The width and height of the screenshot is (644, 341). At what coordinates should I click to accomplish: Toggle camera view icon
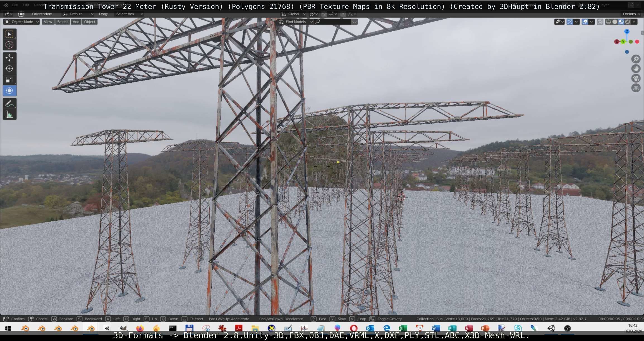tap(636, 78)
